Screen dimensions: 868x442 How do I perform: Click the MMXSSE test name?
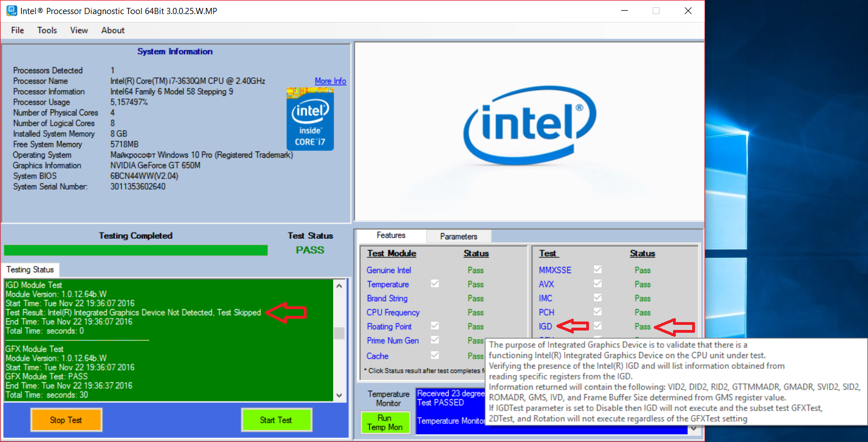pyautogui.click(x=555, y=270)
